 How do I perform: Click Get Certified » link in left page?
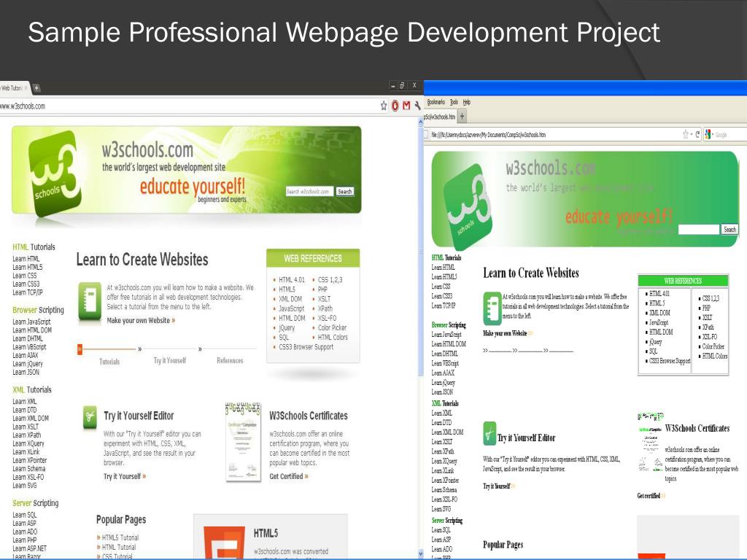(x=289, y=476)
